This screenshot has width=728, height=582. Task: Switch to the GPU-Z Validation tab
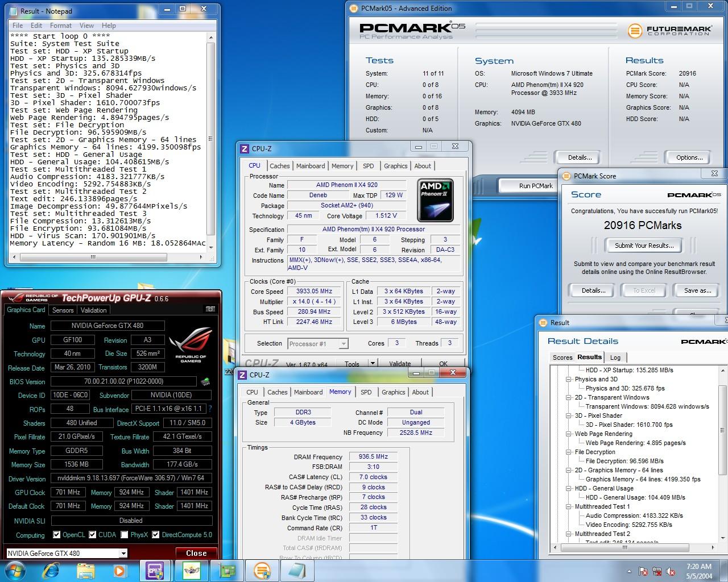point(93,310)
